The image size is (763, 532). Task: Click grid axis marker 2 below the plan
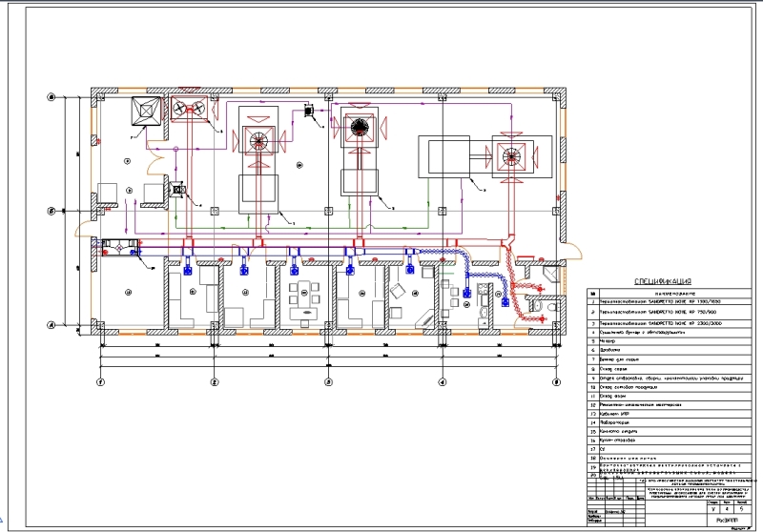coord(214,382)
